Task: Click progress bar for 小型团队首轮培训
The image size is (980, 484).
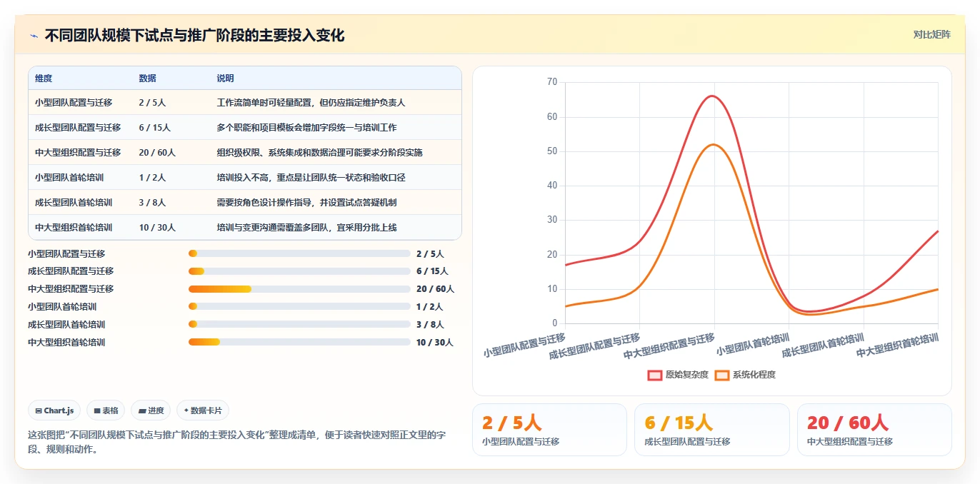Action: tap(299, 307)
